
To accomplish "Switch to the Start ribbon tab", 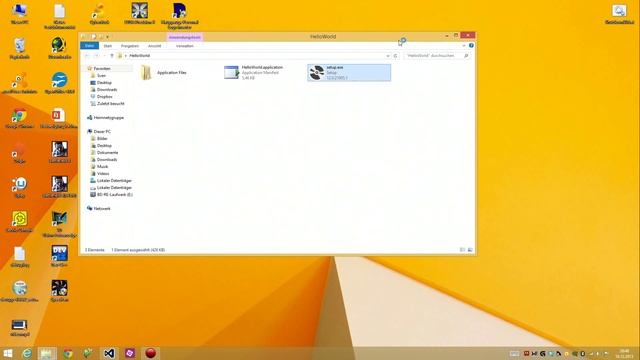I will pos(108,46).
